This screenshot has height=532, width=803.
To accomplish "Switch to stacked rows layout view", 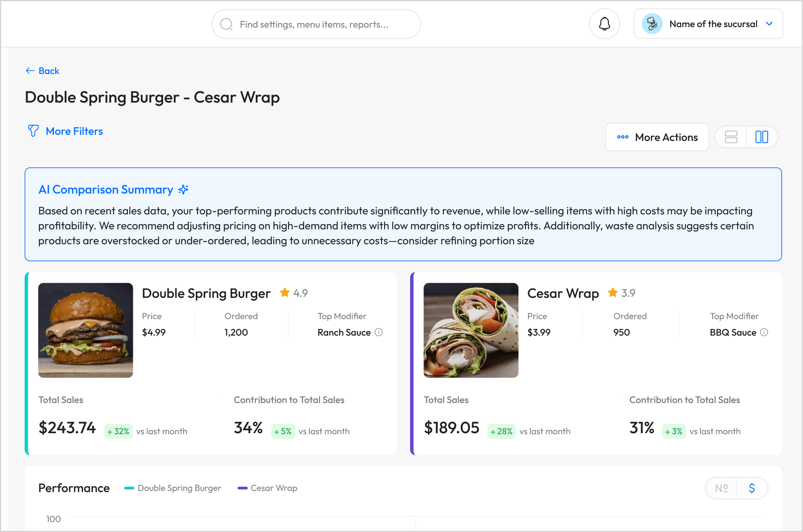I will 731,137.
